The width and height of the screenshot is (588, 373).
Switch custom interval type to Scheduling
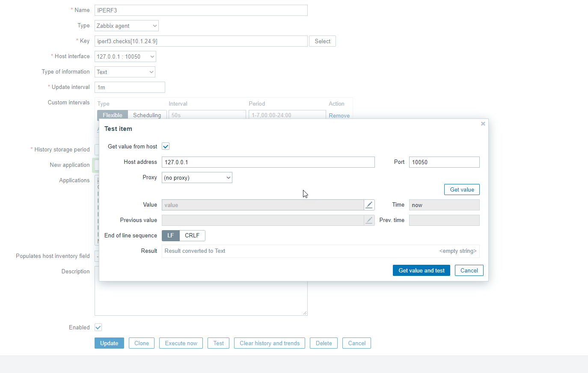(147, 115)
